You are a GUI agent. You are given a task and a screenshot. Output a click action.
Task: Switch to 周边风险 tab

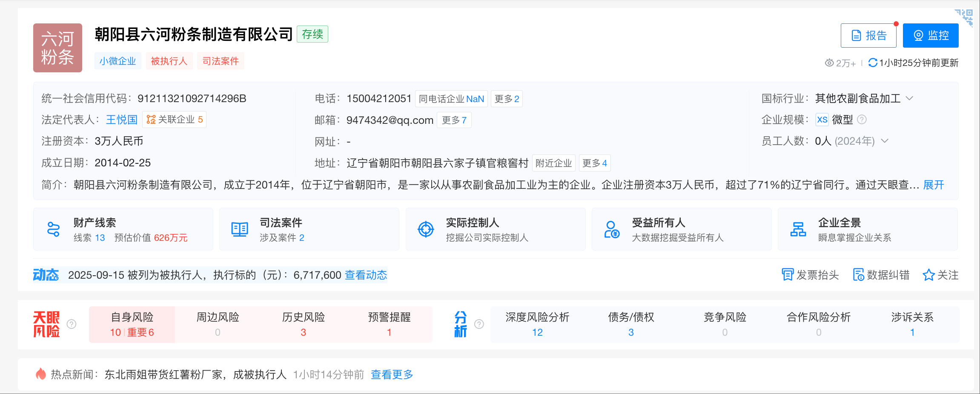tap(218, 324)
